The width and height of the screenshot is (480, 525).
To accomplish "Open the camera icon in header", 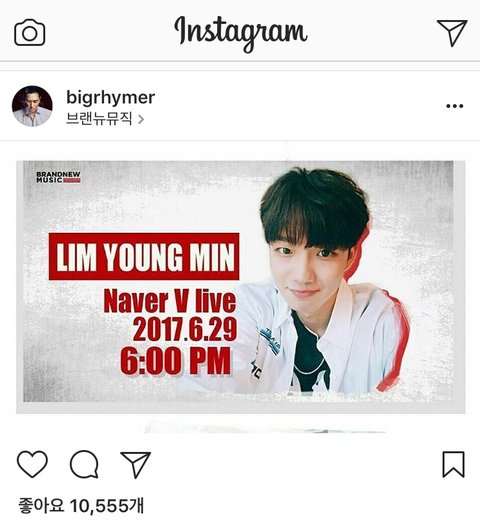I will pos(29,32).
